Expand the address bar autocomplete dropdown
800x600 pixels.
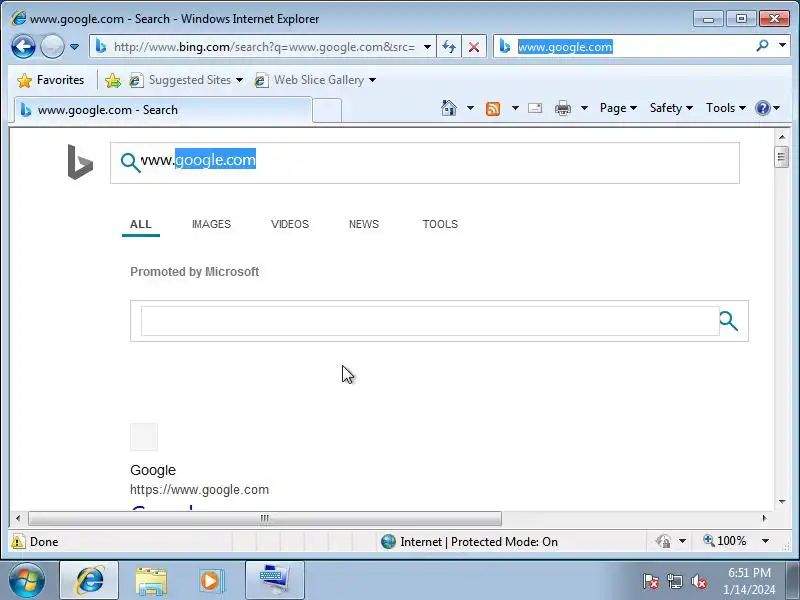427,47
